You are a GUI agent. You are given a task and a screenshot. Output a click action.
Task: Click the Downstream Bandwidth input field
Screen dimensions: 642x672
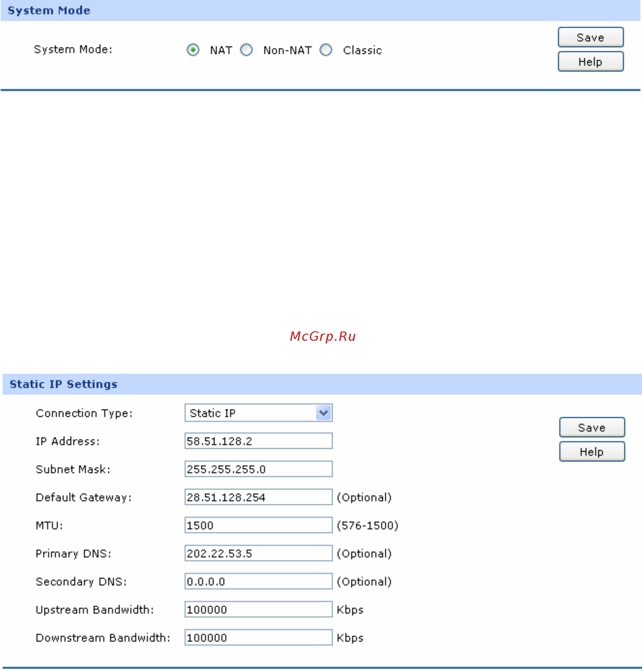258,637
